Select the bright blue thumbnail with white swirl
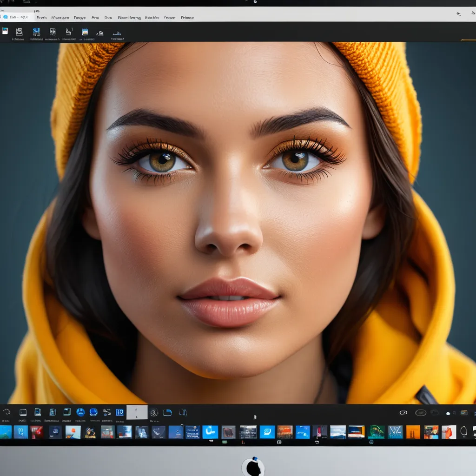The image size is (476, 476). pos(210,432)
